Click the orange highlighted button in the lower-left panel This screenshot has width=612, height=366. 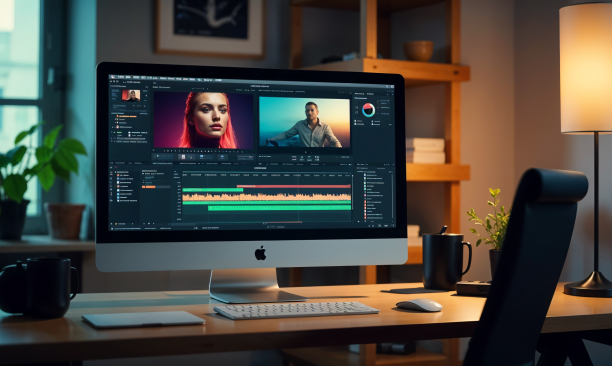149,187
